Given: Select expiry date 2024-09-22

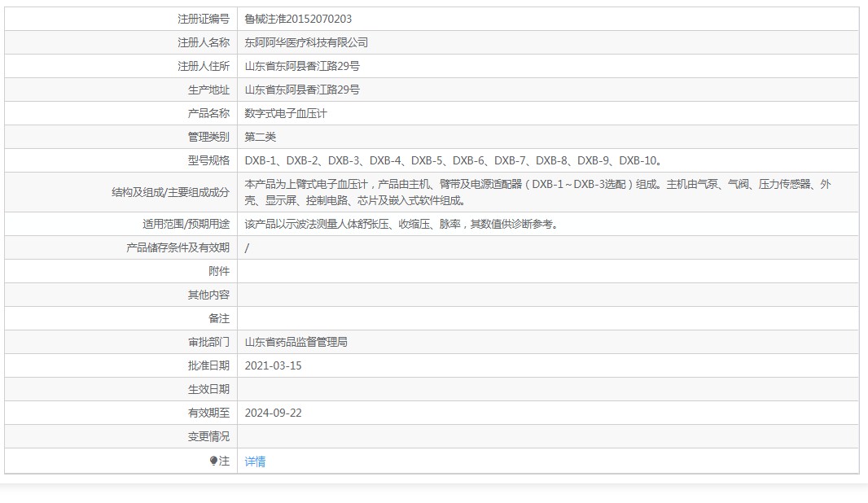Looking at the screenshot, I should [274, 413].
